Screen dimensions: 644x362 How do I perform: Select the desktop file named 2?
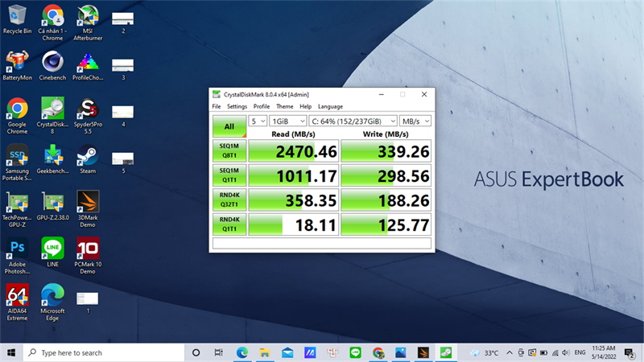(123, 23)
